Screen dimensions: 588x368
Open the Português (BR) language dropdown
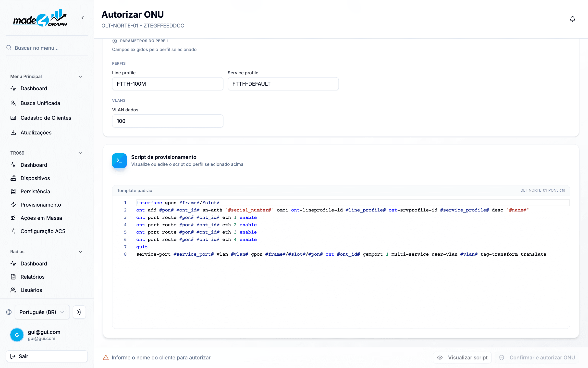click(x=42, y=312)
